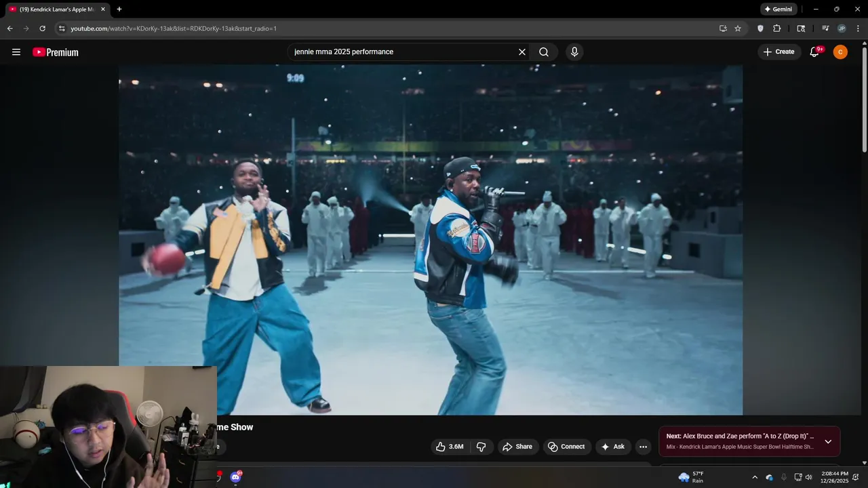868x488 pixels.
Task: Open Windows notification center bell
Action: point(856,477)
